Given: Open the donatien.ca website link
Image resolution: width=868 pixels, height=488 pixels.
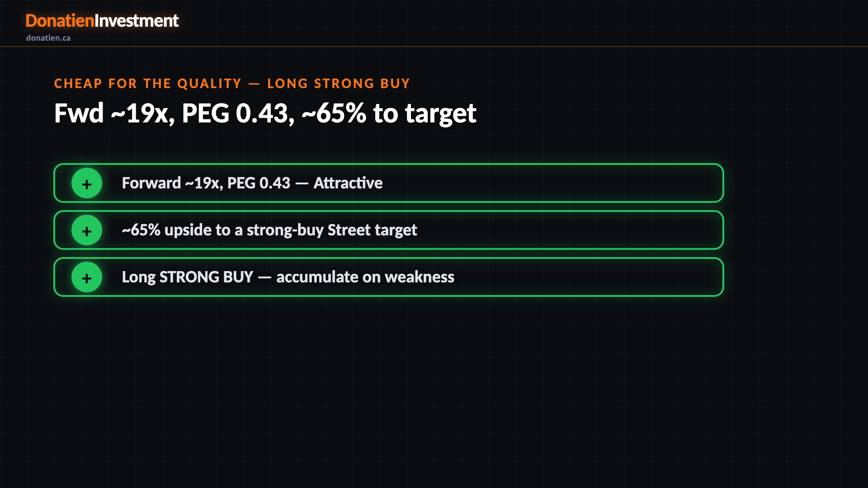Looking at the screenshot, I should pos(48,38).
